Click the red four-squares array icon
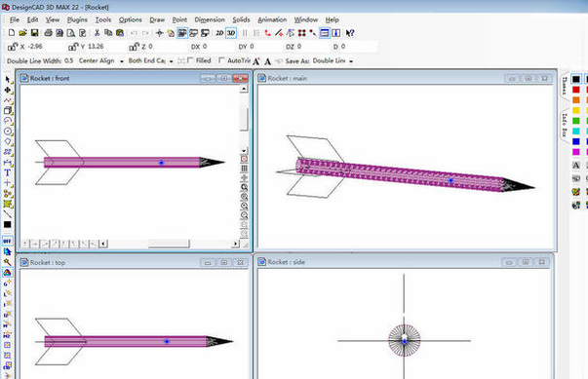This screenshot has width=588, height=379. pyautogui.click(x=301, y=33)
